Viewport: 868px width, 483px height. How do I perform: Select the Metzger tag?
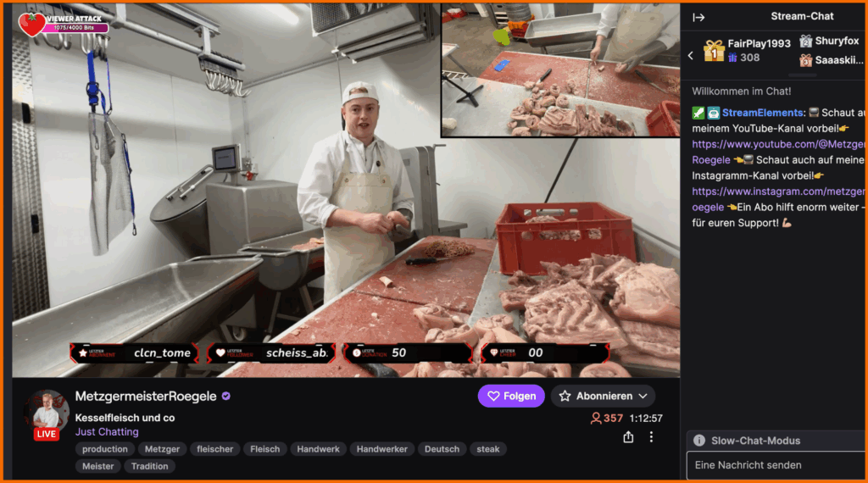162,449
